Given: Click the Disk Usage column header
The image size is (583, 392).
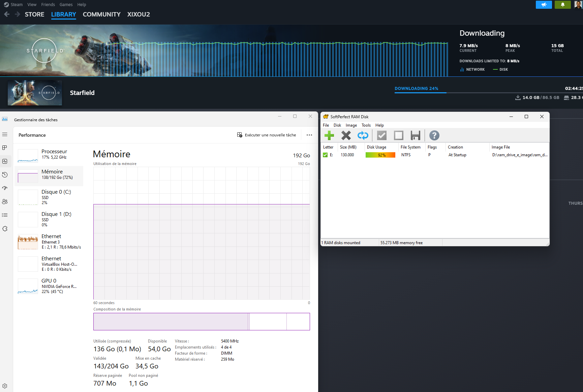Looking at the screenshot, I should [x=376, y=147].
